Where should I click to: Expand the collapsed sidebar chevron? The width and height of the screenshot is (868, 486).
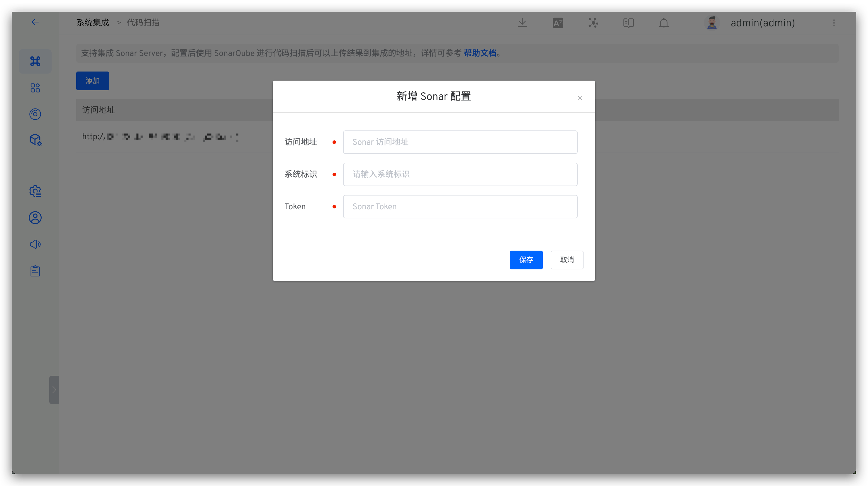[x=54, y=389]
